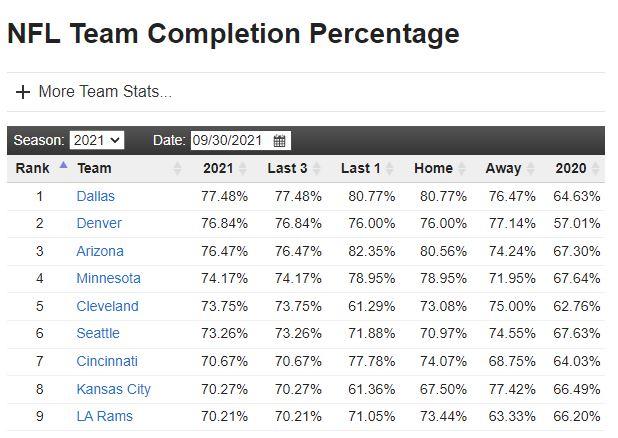
Task: Click sort arrows next to Away header
Action: tap(531, 169)
